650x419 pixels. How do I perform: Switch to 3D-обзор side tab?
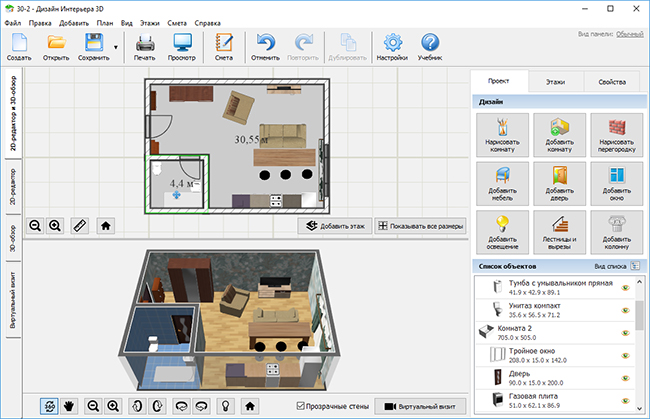[13, 238]
